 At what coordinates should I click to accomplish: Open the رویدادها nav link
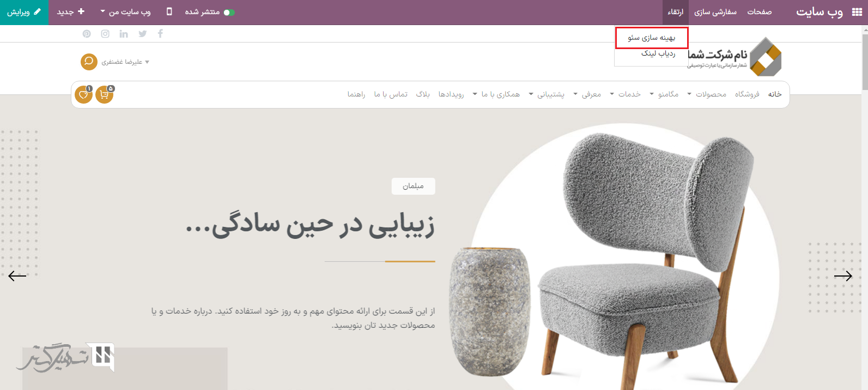tap(451, 94)
